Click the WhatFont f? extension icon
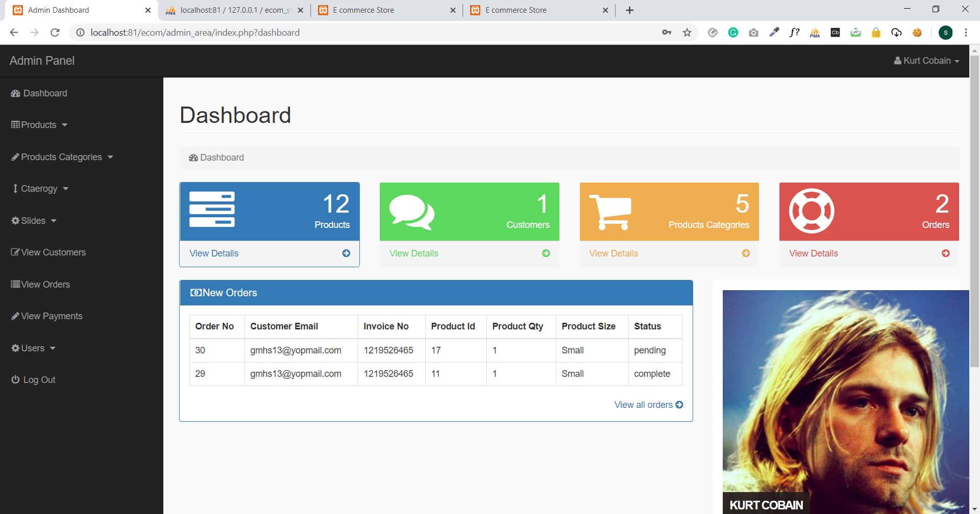The height and width of the screenshot is (514, 980). tap(794, 33)
